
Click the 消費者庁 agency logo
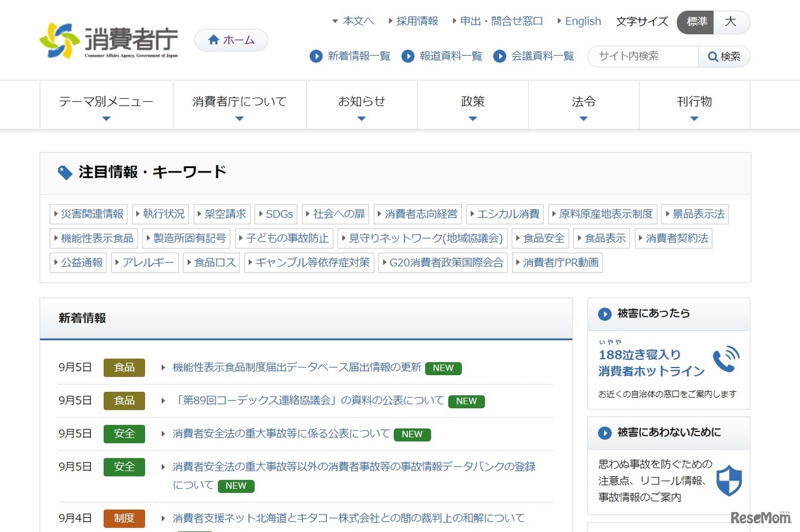click(109, 40)
